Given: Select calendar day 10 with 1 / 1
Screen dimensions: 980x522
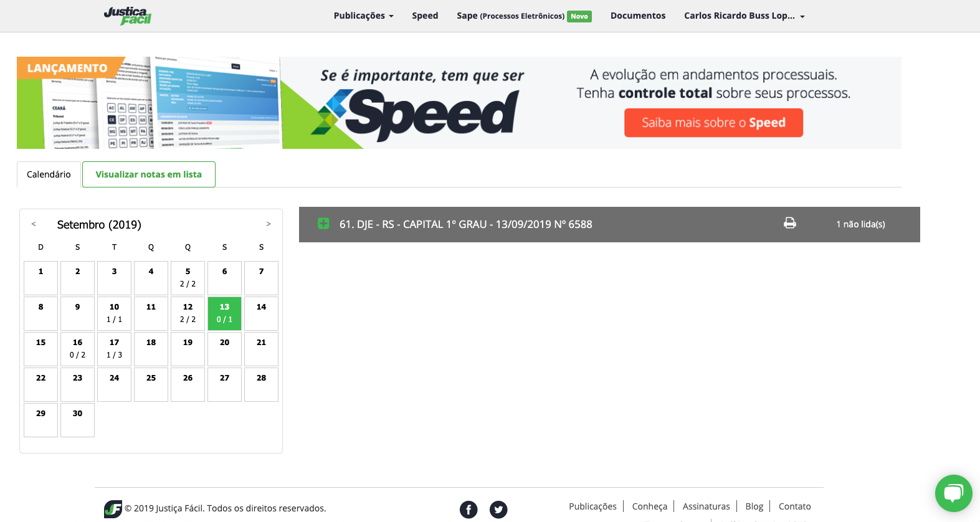Looking at the screenshot, I should click(x=114, y=313).
